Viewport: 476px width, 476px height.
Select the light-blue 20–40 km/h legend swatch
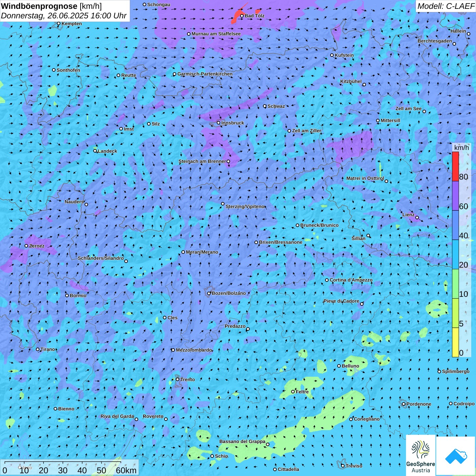455,255
